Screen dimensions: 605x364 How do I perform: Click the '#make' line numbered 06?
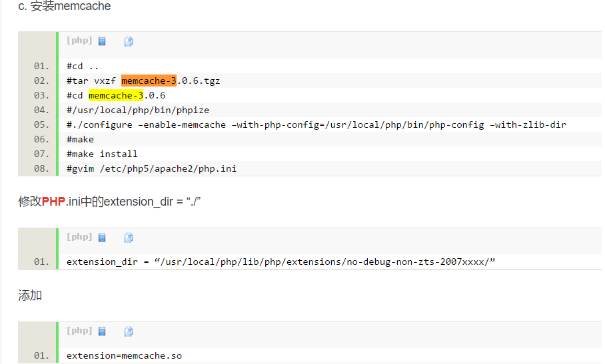click(x=80, y=140)
